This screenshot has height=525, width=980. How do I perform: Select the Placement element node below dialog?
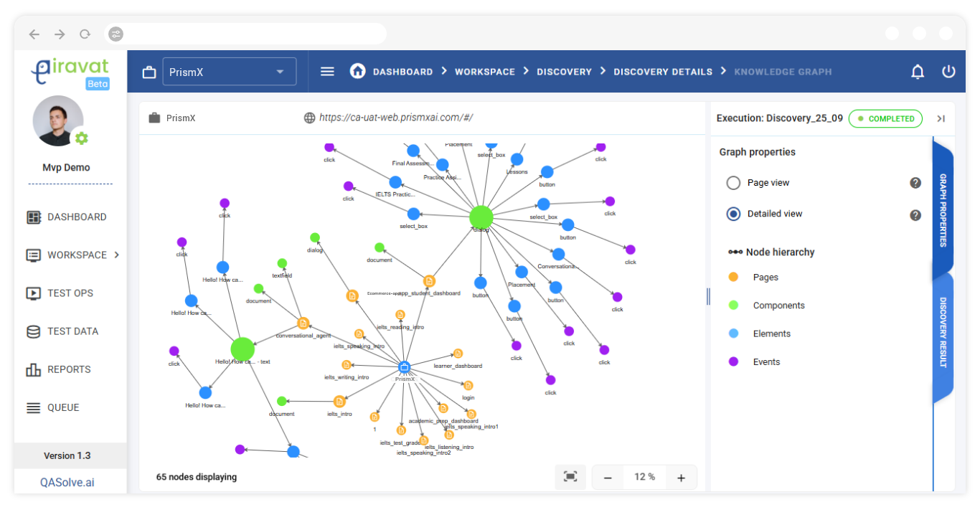522,272
